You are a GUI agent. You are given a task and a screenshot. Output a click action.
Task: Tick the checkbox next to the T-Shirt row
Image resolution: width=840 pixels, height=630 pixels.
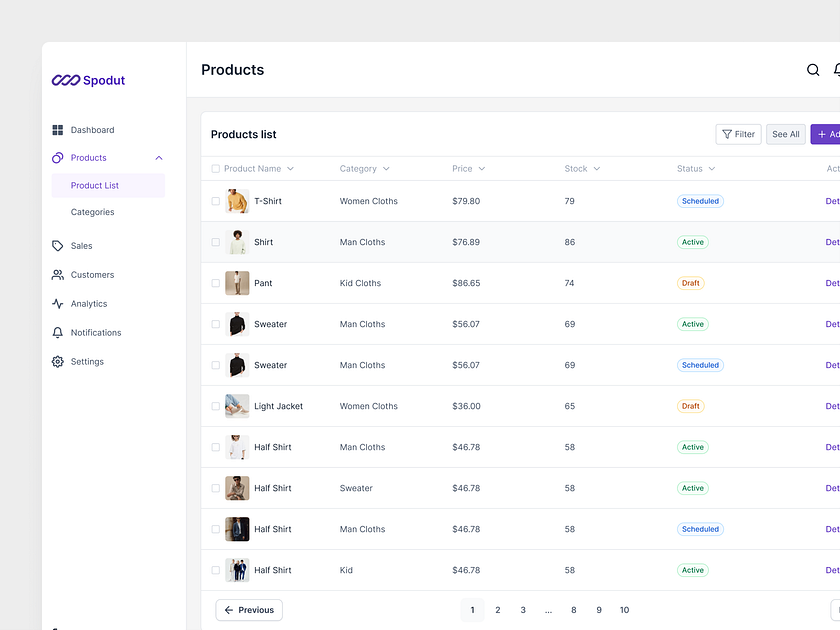(215, 200)
